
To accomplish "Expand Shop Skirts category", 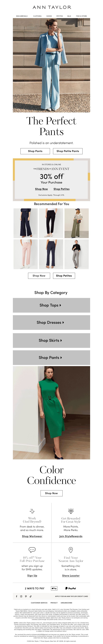I will [x=51, y=341].
